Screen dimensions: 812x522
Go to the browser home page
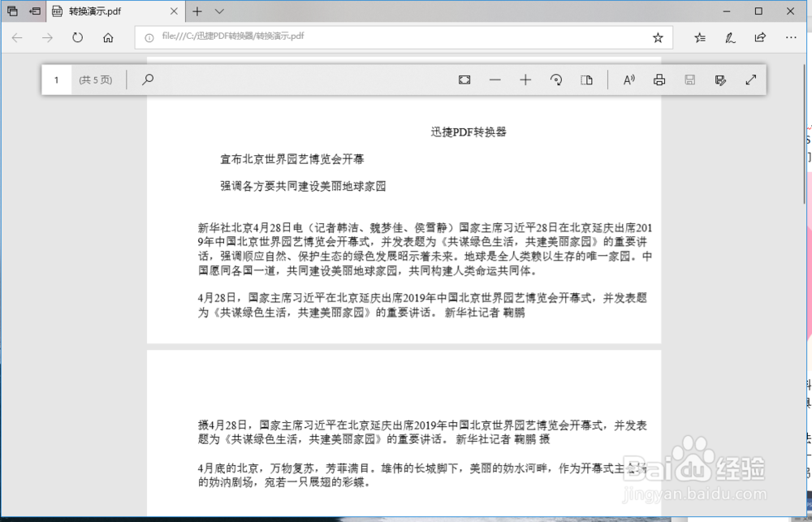[x=108, y=37]
